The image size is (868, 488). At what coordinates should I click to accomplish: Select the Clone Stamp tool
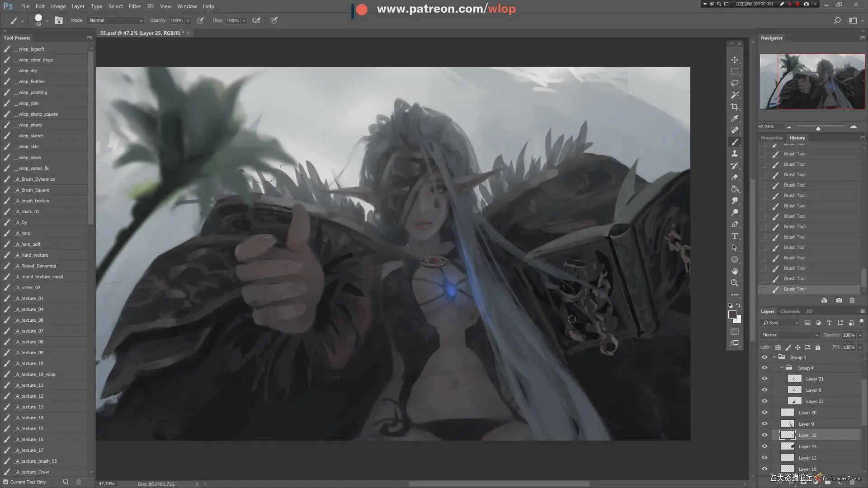[735, 154]
